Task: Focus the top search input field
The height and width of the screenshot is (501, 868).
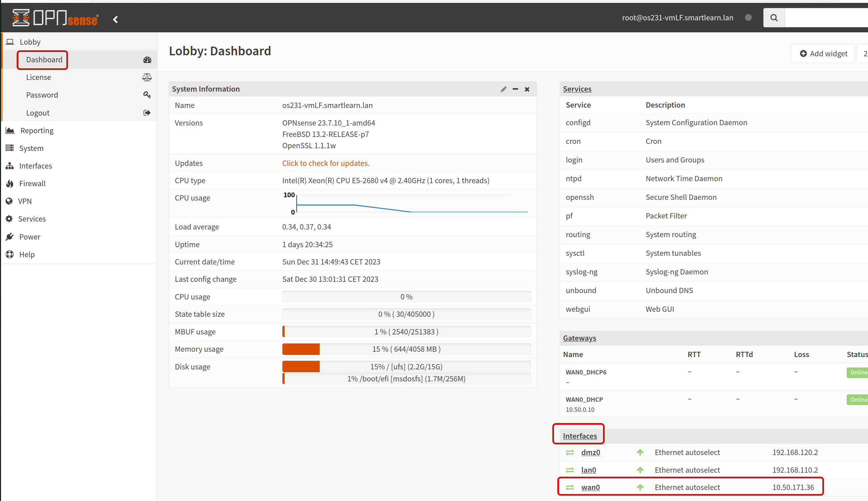Action: tap(826, 18)
